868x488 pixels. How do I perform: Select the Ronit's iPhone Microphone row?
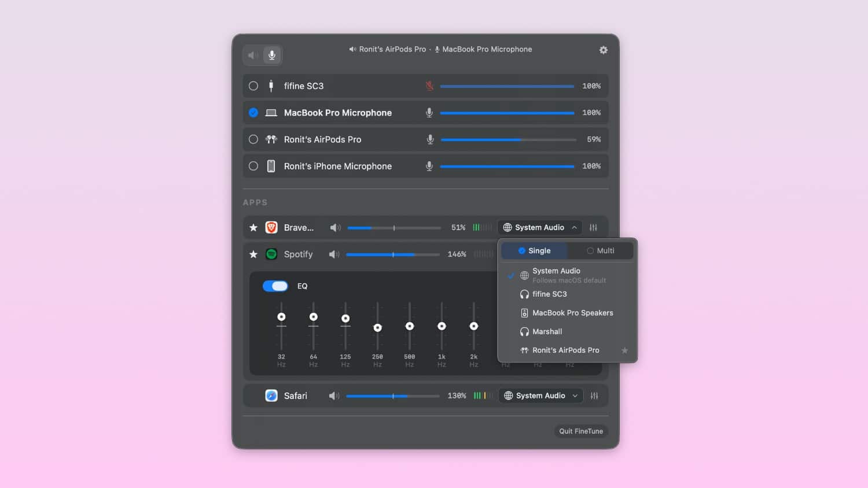point(337,167)
